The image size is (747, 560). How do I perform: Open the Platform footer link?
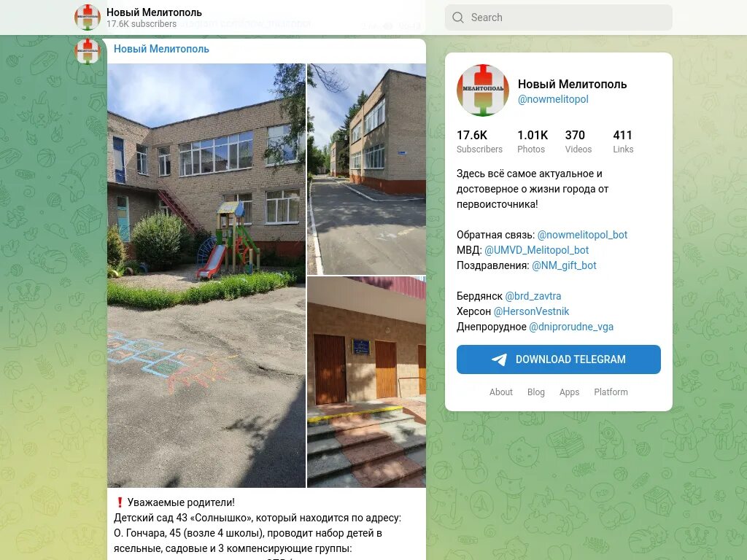(x=611, y=392)
